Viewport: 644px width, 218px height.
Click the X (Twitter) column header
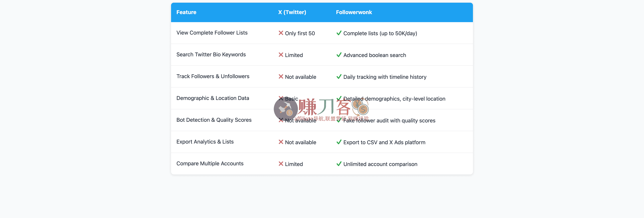[x=292, y=12]
